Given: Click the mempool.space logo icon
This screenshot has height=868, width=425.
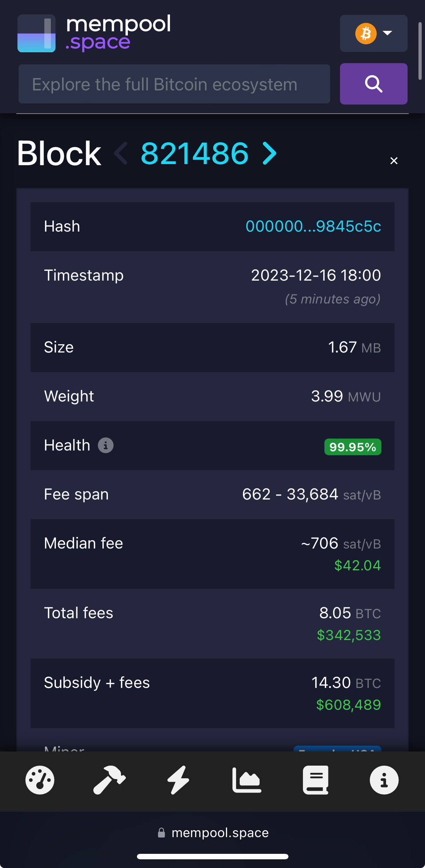Looking at the screenshot, I should pos(36,33).
